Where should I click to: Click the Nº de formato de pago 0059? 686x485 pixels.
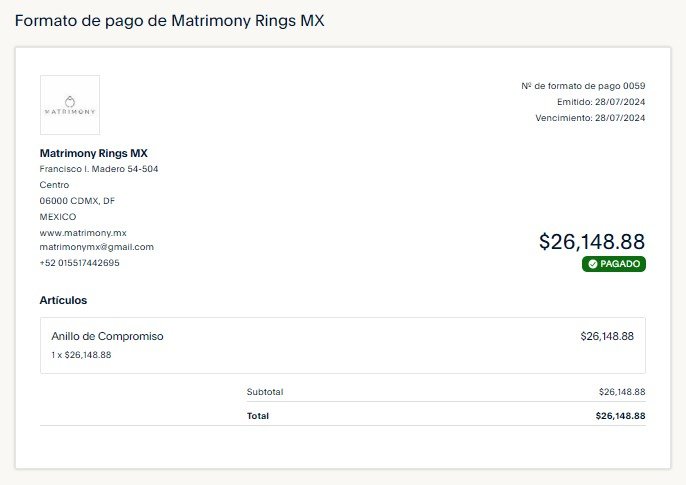(x=583, y=86)
